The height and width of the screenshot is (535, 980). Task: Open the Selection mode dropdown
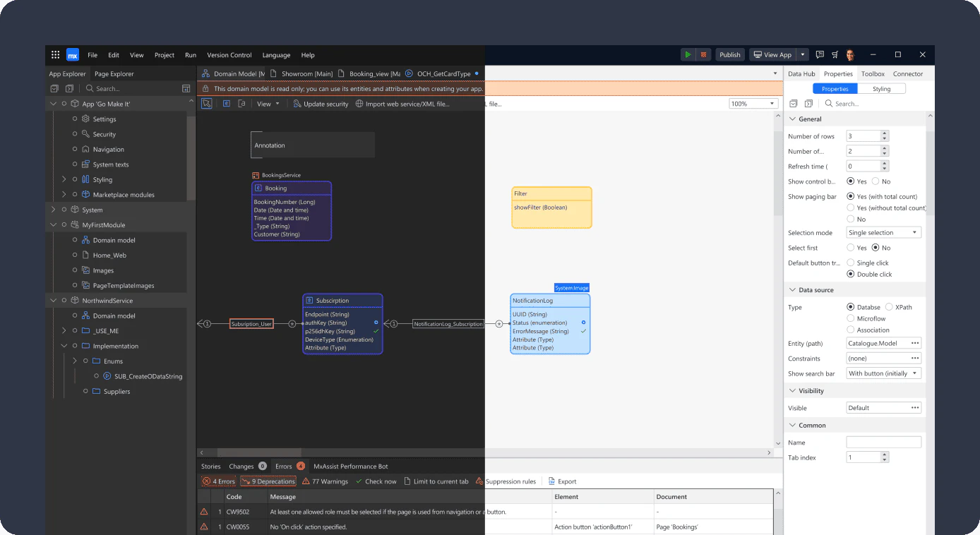point(883,232)
